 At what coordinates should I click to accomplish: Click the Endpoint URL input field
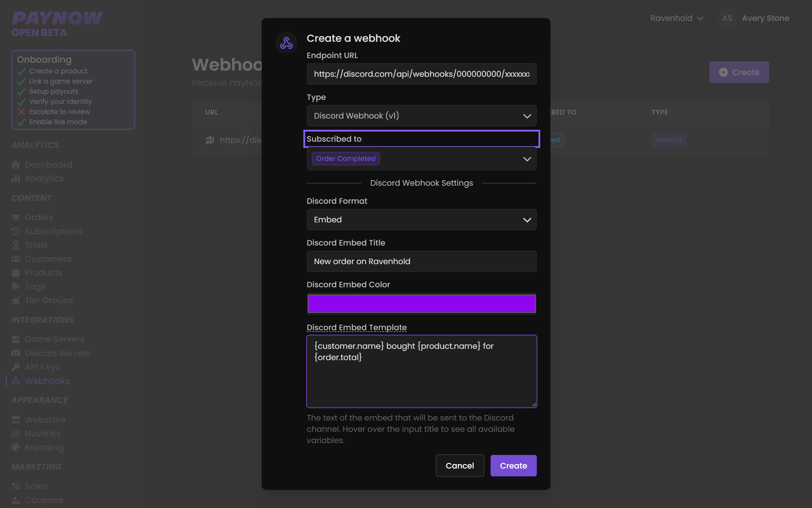[x=422, y=74]
